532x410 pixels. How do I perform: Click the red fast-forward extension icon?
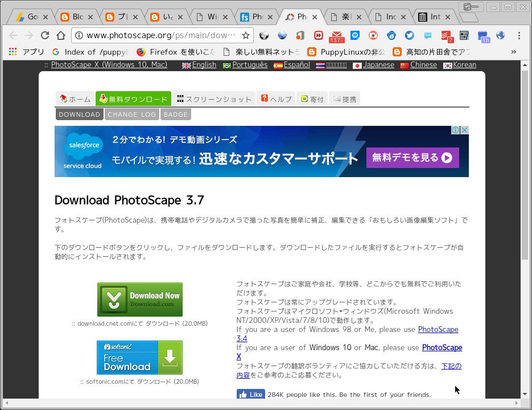pos(318,35)
